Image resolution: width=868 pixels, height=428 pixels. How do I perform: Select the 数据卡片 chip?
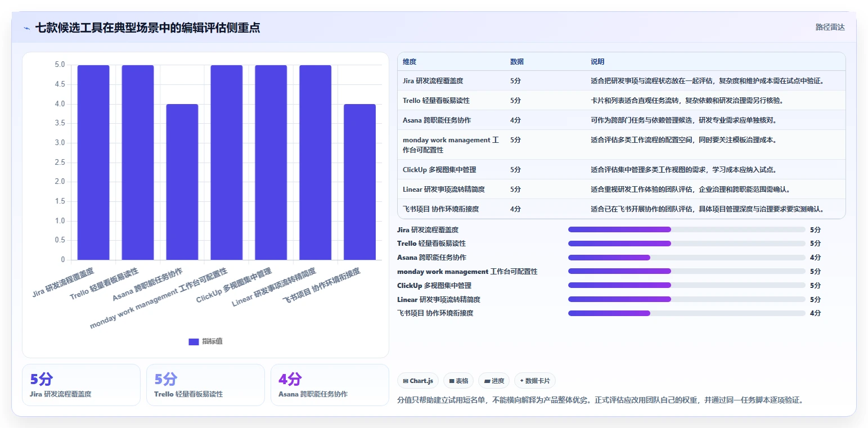(x=535, y=381)
